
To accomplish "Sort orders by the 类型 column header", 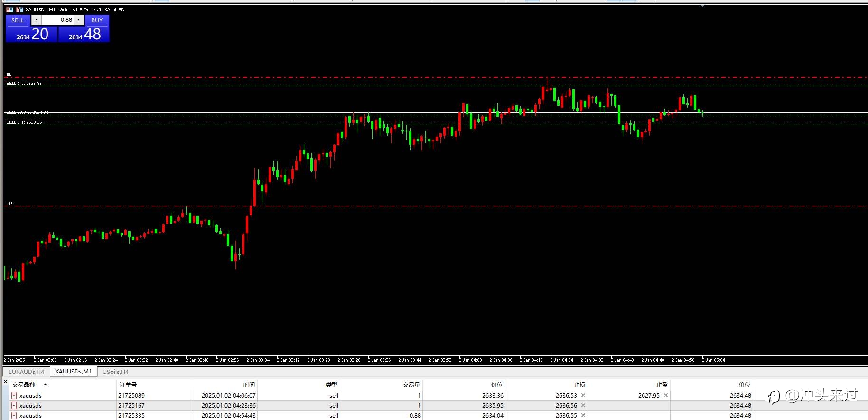I will pyautogui.click(x=332, y=384).
